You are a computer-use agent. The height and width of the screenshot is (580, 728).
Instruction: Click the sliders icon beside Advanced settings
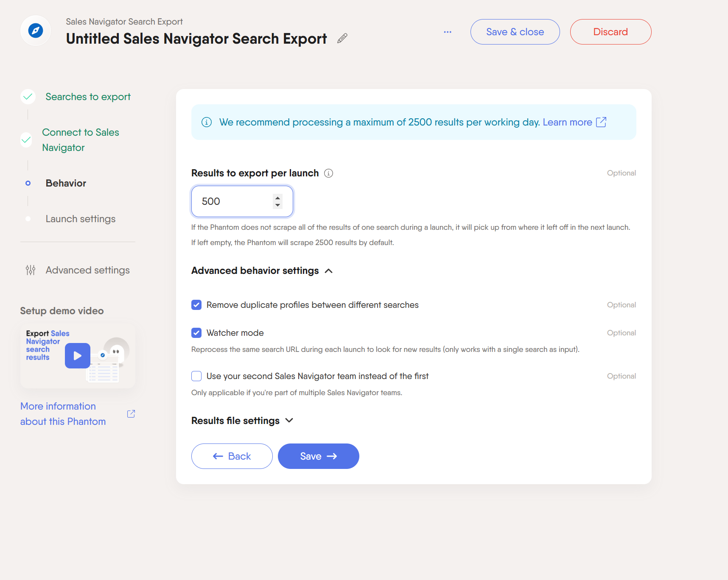coord(31,270)
